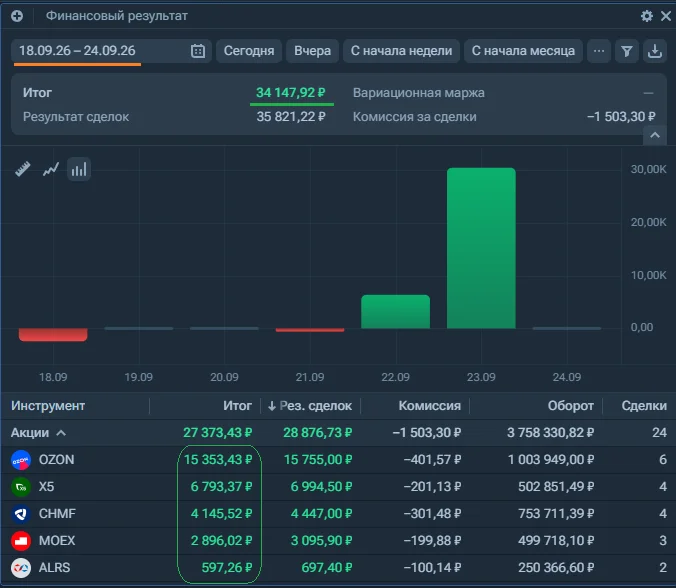
Task: Click MOEX total 2 896,02 ₽
Action: point(221,541)
